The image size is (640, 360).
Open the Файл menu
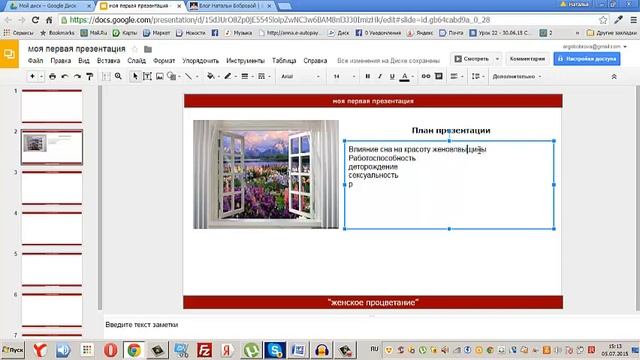[x=36, y=60]
